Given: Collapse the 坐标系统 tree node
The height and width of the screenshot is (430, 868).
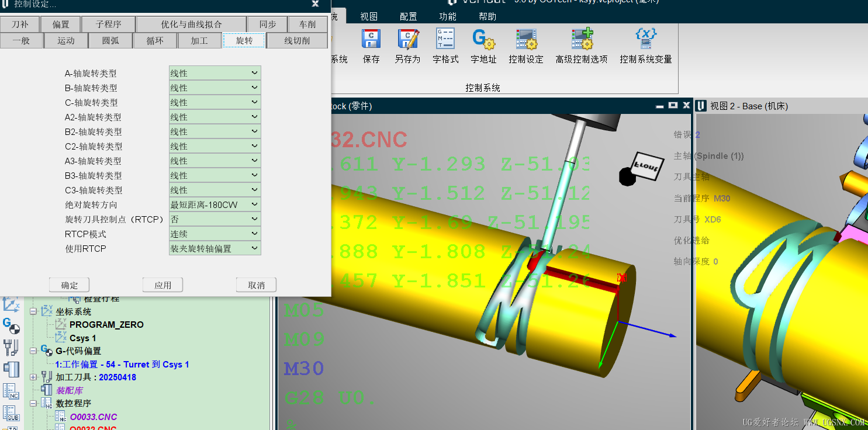Looking at the screenshot, I should coord(33,312).
